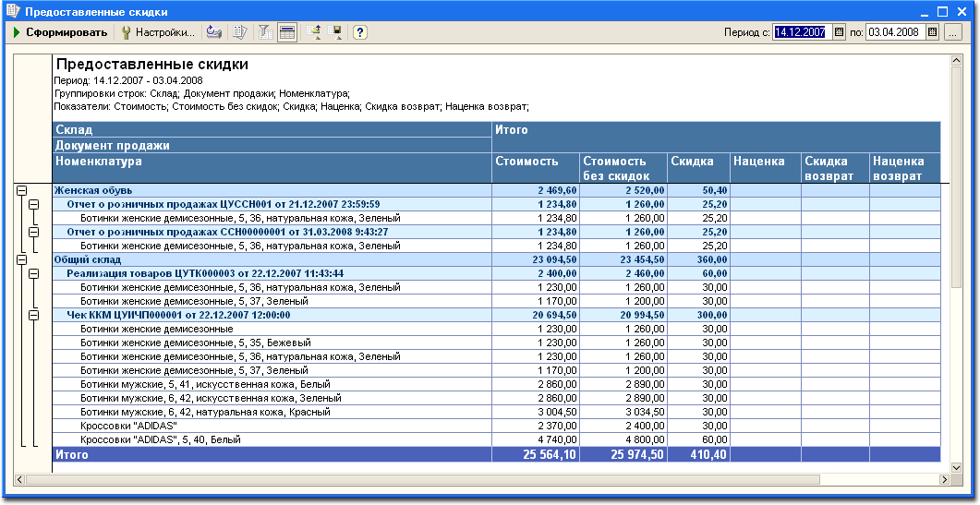Collapse the Реализация товаров ЦУТК000003 group

click(34, 273)
